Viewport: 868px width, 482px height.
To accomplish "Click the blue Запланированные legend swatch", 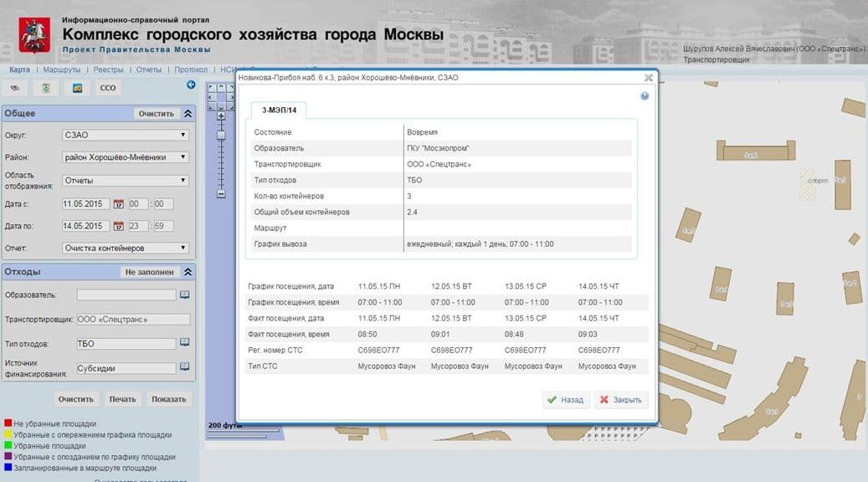I will click(8, 467).
